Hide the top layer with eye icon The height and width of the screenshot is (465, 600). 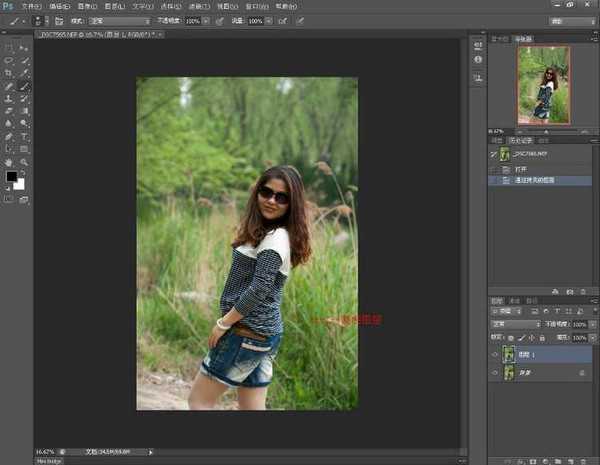(493, 353)
